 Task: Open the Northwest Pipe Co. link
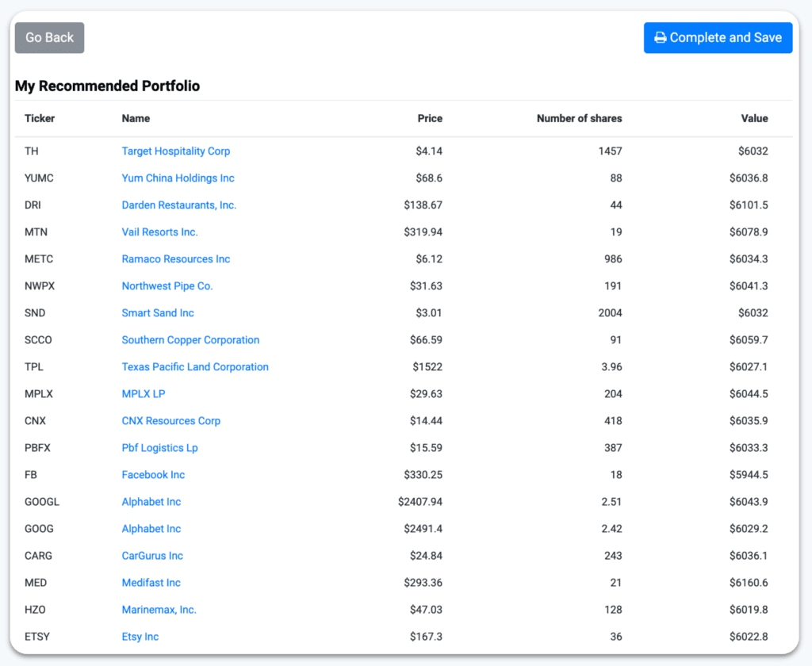tap(167, 286)
